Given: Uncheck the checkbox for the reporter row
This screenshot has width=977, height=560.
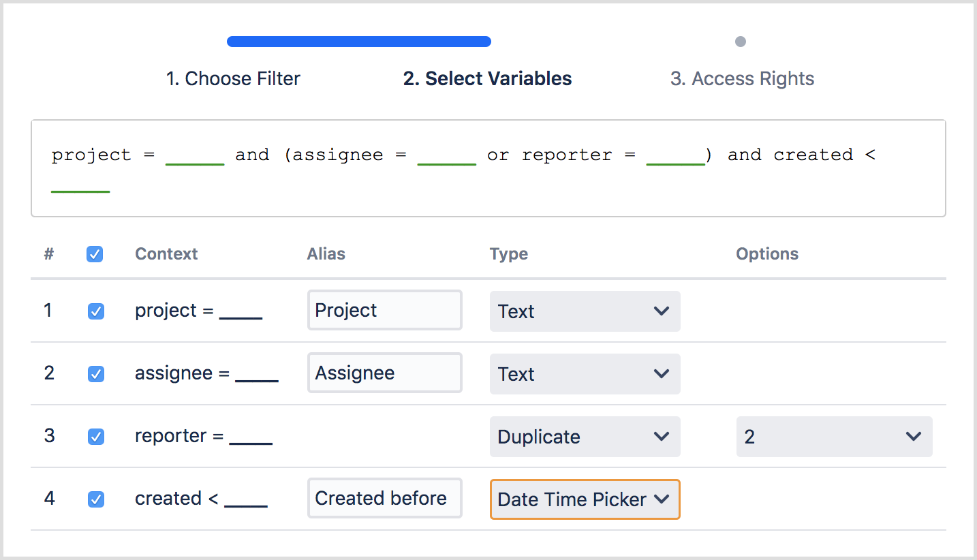Looking at the screenshot, I should click(95, 437).
